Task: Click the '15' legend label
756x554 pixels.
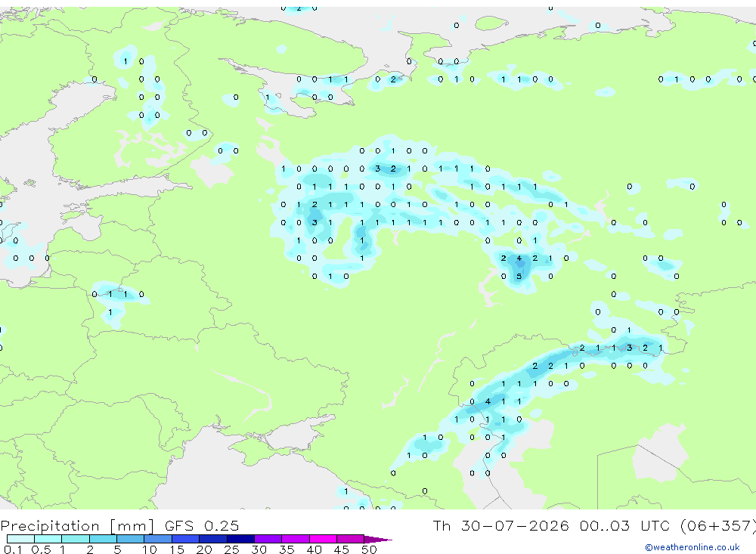Action: 177,549
